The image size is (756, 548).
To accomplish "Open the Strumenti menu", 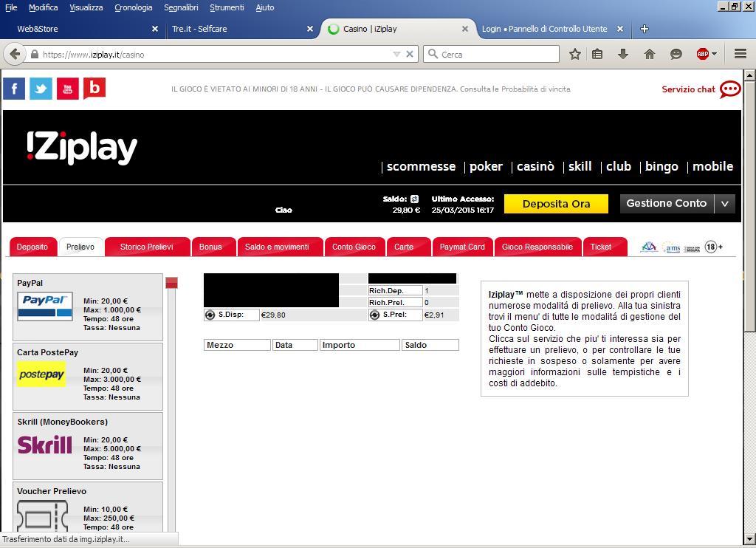I will [227, 7].
